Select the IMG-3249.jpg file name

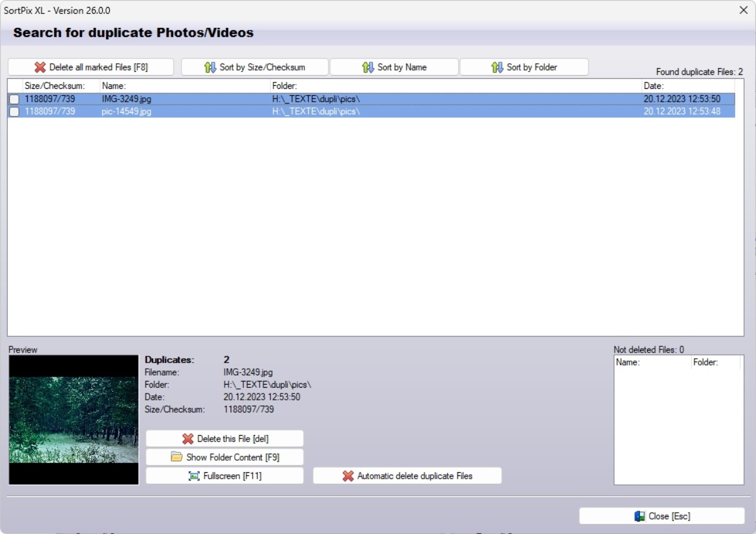pyautogui.click(x=126, y=99)
